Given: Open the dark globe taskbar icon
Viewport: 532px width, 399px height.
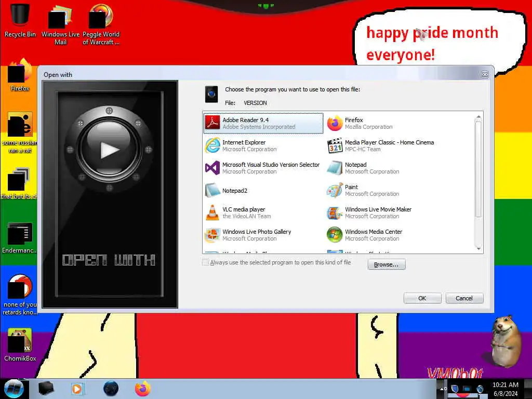Looking at the screenshot, I should (x=111, y=389).
